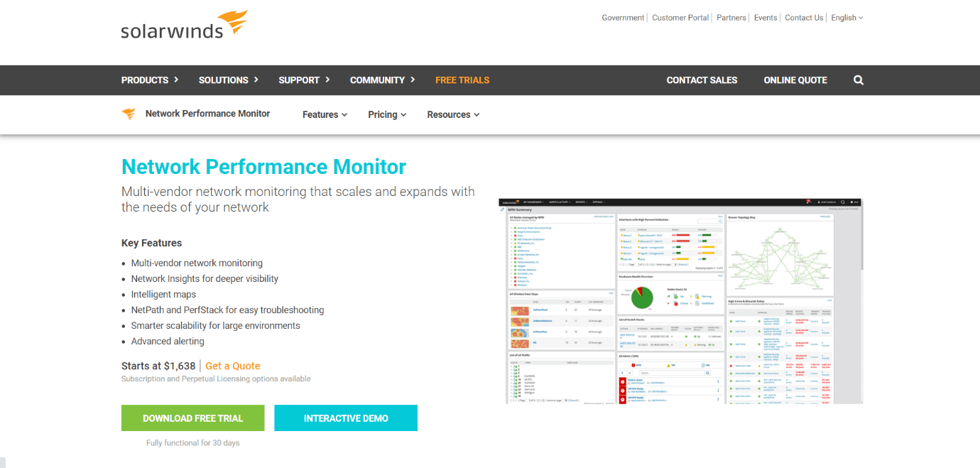The height and width of the screenshot is (468, 980).
Task: Click the orange product icon beside Network Performance Monitor
Action: click(x=129, y=114)
